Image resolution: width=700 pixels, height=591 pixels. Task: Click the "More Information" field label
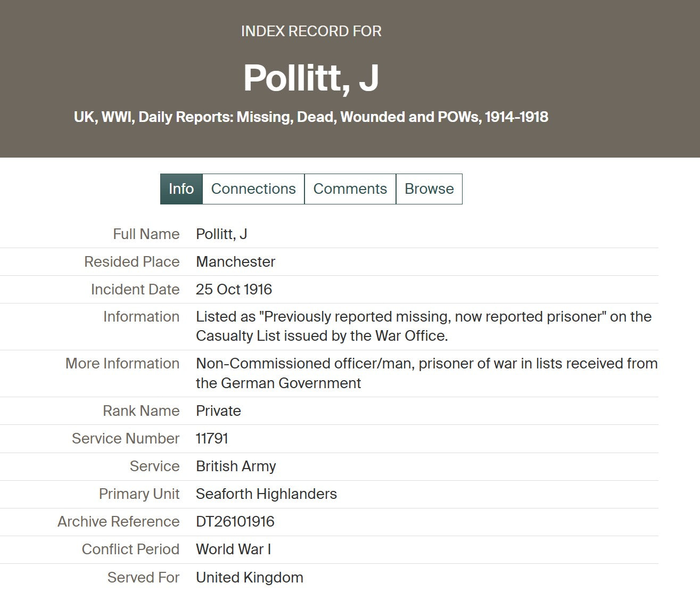coord(122,364)
